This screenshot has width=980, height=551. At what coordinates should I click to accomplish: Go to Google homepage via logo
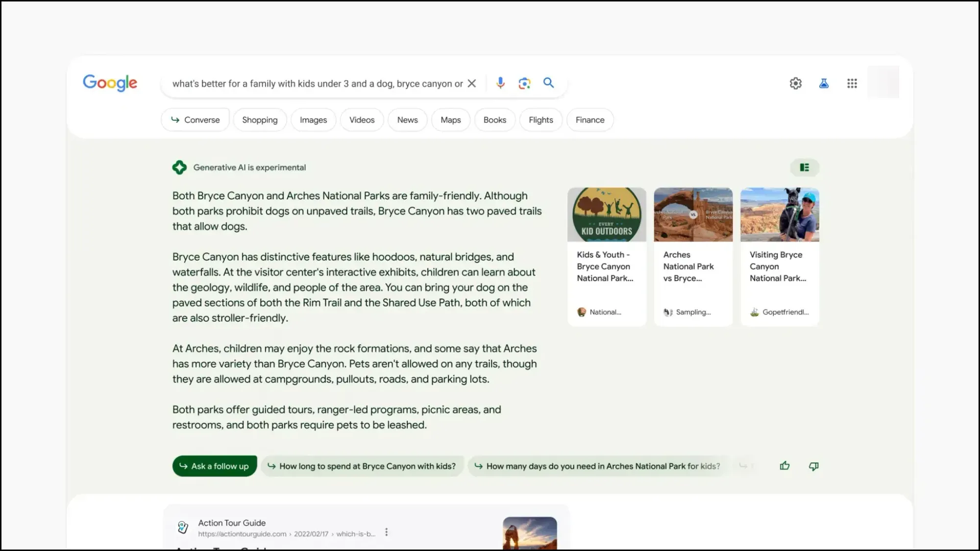point(110,83)
